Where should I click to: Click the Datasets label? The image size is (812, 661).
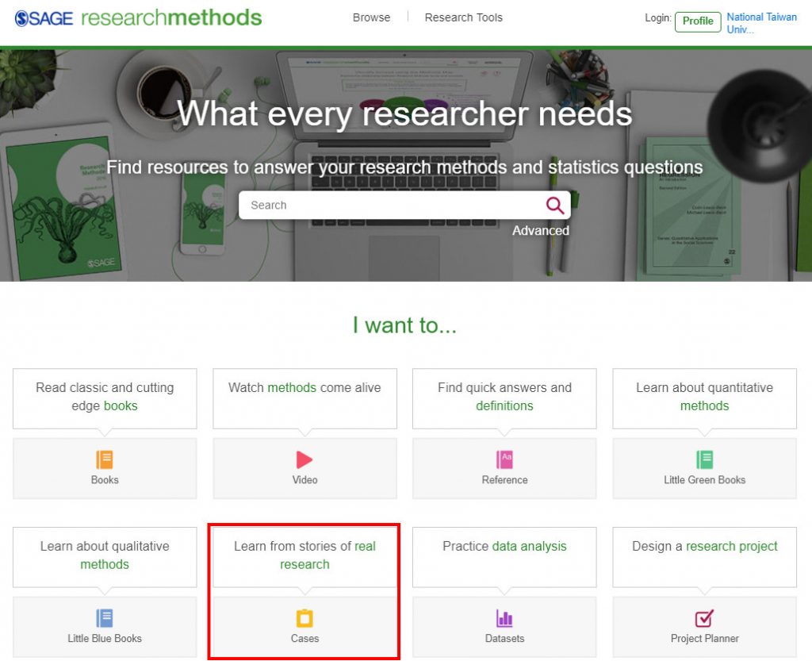pos(504,638)
